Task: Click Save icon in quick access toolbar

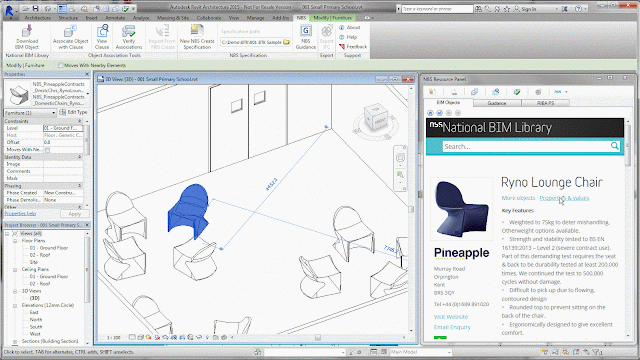Action: (36, 8)
